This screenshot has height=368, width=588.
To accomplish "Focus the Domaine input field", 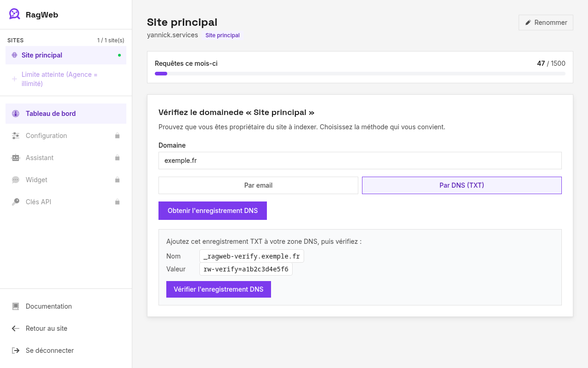I will (360, 161).
